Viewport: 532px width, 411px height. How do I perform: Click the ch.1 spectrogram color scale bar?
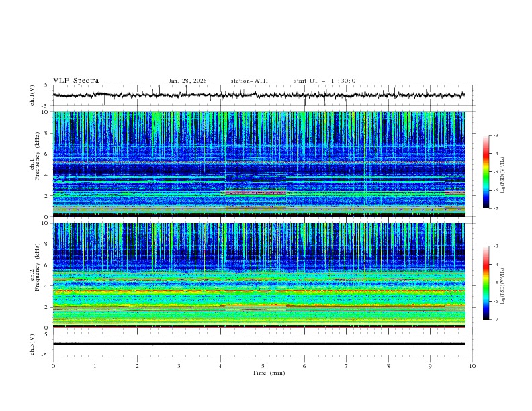click(486, 172)
